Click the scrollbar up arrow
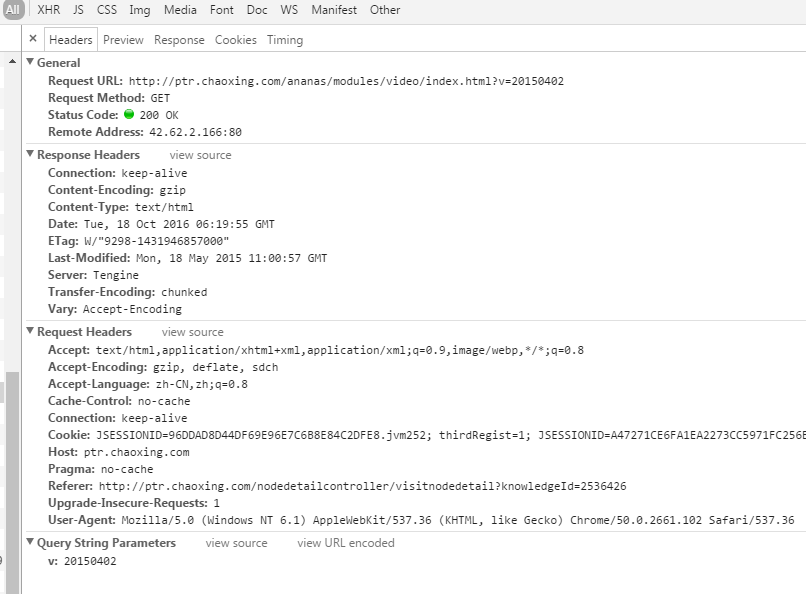806x594 pixels. (12, 61)
